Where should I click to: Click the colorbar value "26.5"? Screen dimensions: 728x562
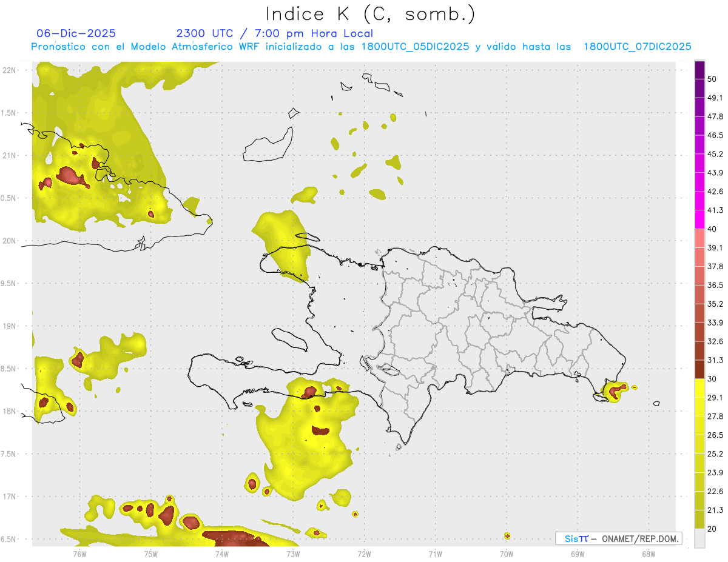pyautogui.click(x=715, y=435)
